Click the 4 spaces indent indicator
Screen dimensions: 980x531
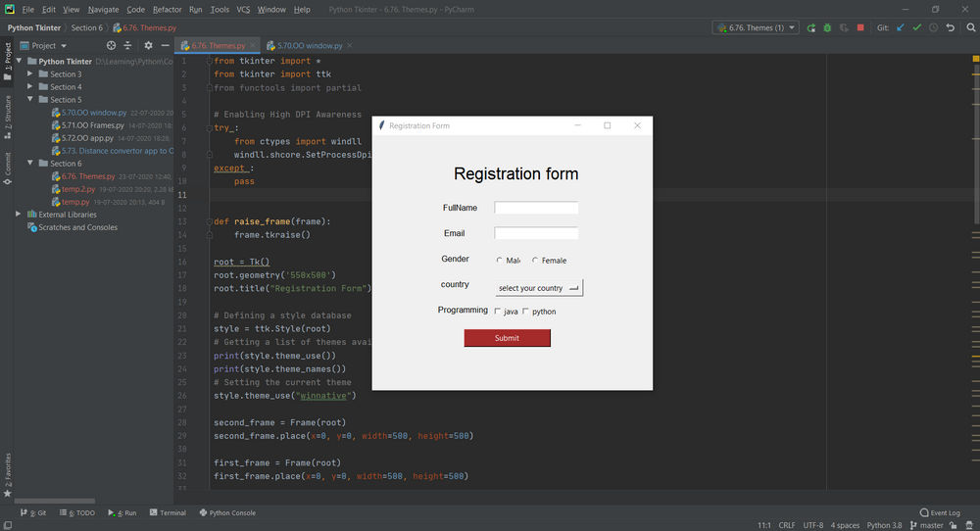[845, 525]
